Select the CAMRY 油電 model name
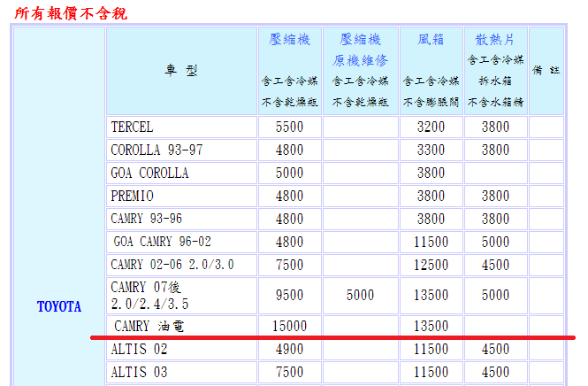 pos(149,326)
